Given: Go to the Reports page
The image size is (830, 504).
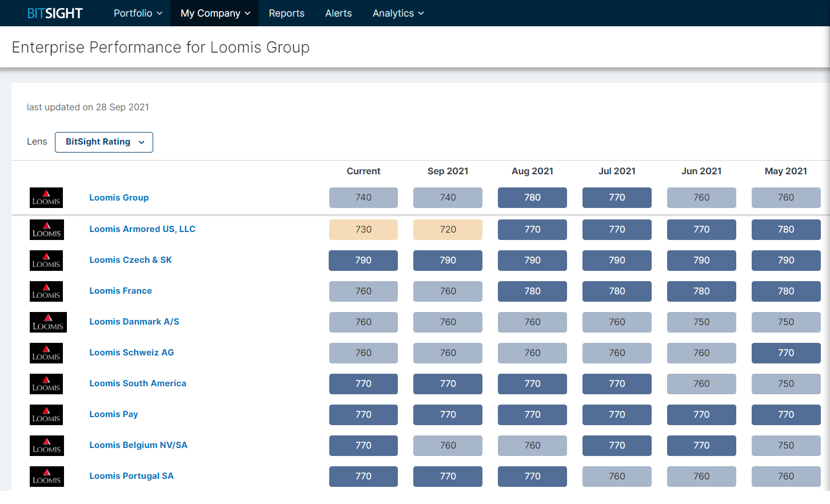Looking at the screenshot, I should point(286,13).
